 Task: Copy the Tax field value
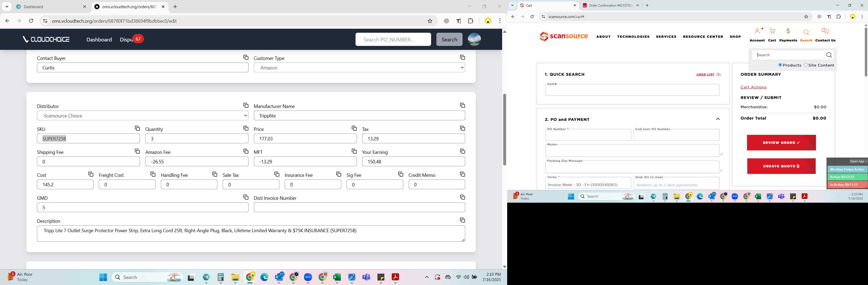(462, 129)
